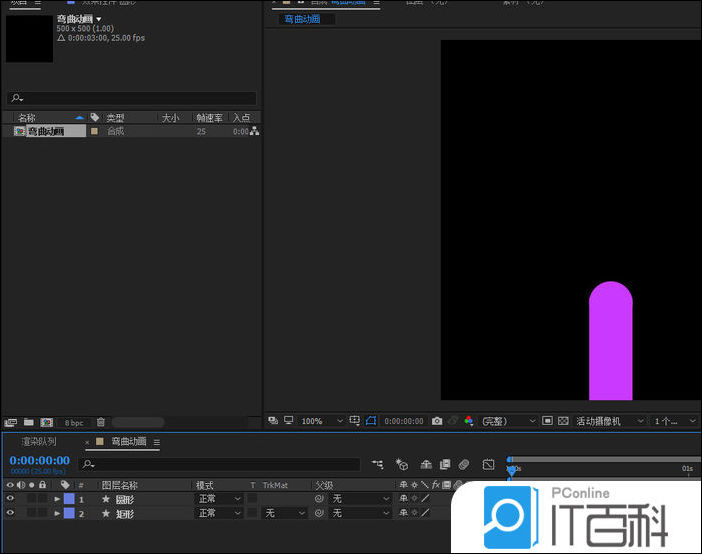Expand the 圆形 layer properties
The height and width of the screenshot is (554, 702).
point(57,498)
